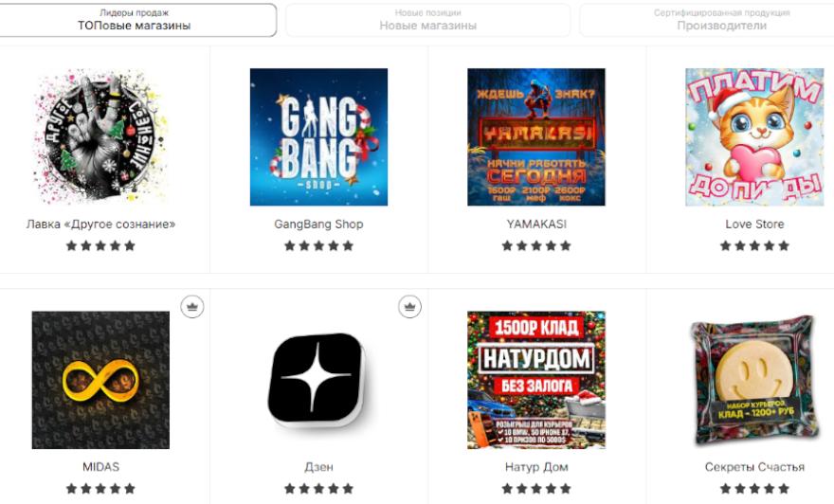Open the YAMAKASI banner image

pyautogui.click(x=536, y=137)
